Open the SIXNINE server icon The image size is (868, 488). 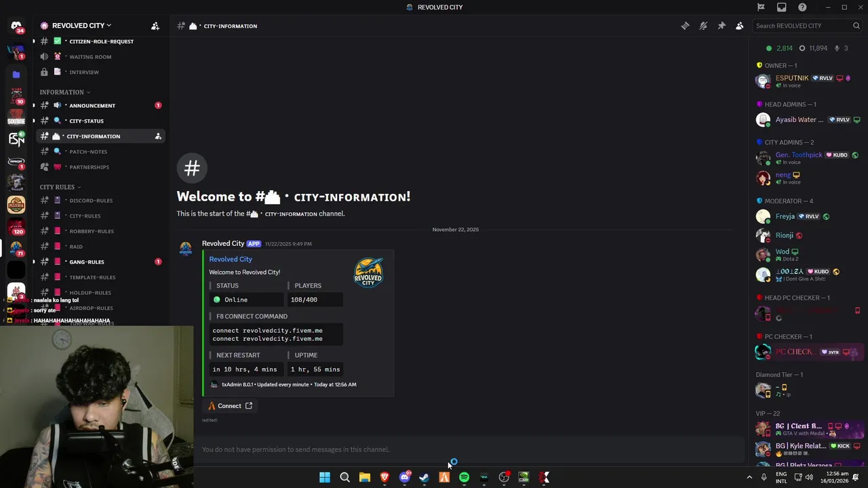tap(16, 118)
